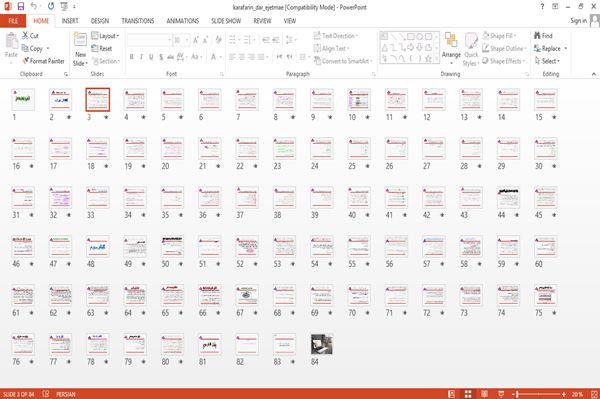Screen dimensions: 600x399
Task: Switch to the INSERT tab
Action: coord(70,21)
